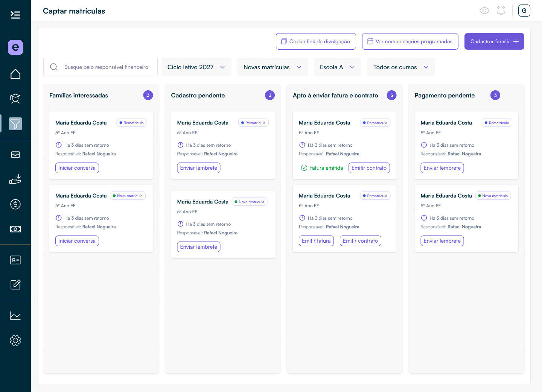
Task: Expand the Ciclo letivo 2027 dropdown
Action: (x=196, y=67)
